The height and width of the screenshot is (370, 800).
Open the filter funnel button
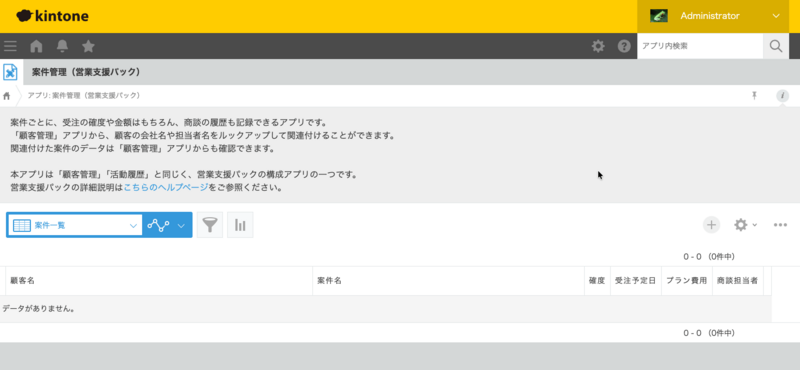coord(210,225)
